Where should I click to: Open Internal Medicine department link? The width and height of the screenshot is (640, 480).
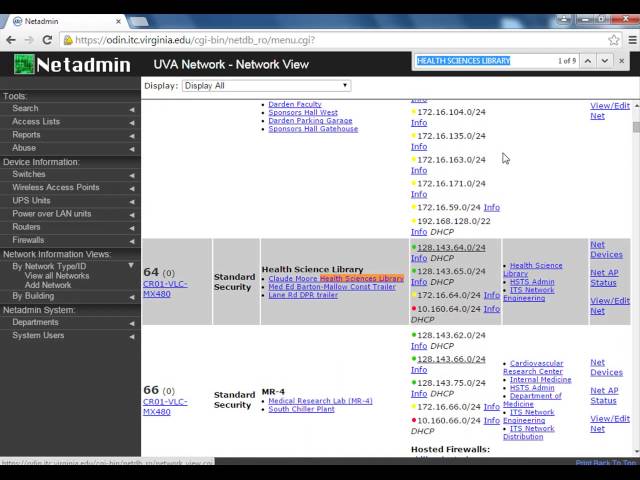(x=540, y=380)
